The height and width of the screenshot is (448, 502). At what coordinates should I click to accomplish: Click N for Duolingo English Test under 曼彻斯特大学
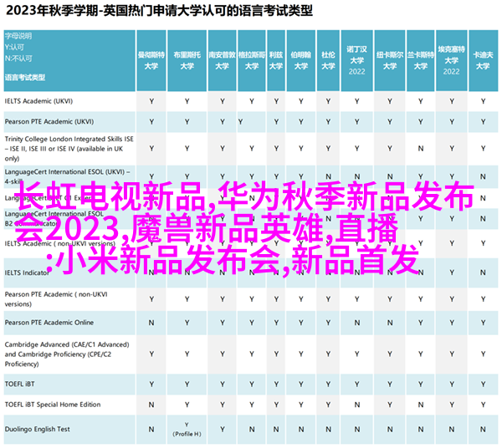(x=151, y=430)
